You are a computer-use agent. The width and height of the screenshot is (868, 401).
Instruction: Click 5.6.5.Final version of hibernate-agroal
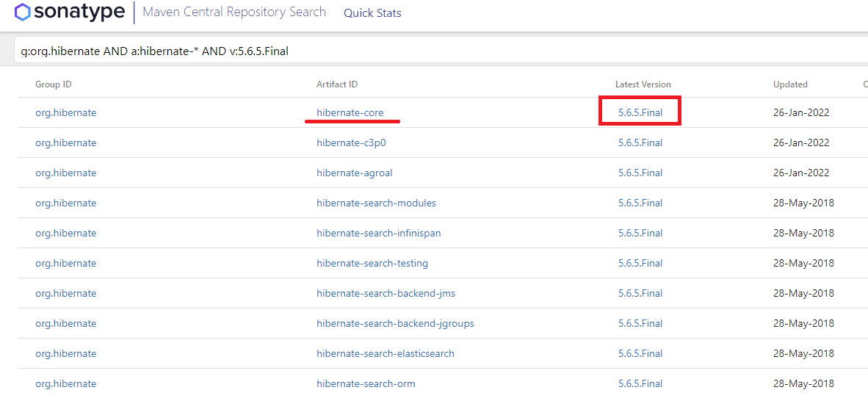640,173
